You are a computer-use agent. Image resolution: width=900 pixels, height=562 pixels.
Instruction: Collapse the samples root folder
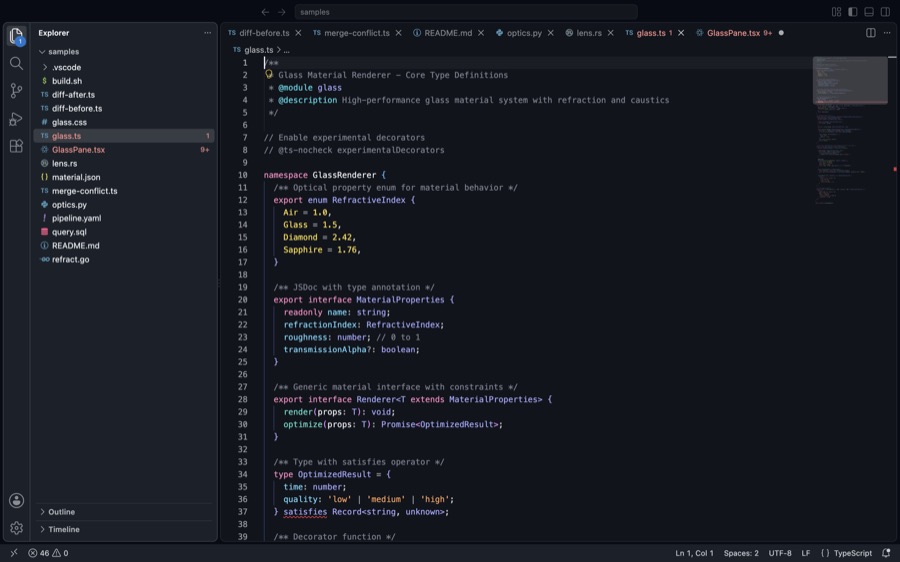point(125,52)
